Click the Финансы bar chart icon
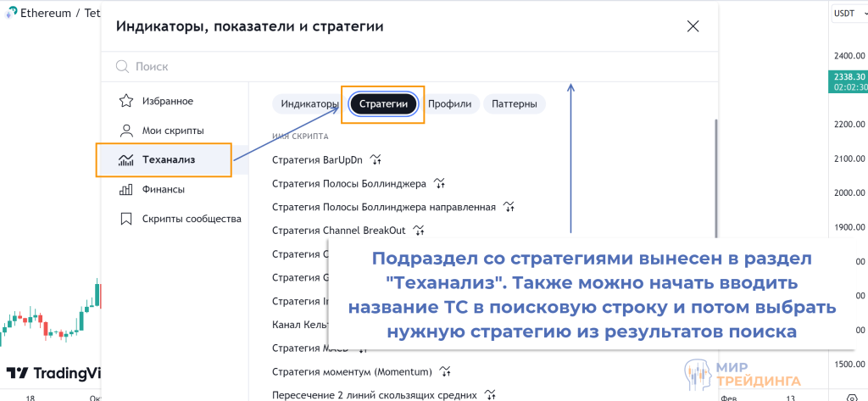 click(x=126, y=189)
